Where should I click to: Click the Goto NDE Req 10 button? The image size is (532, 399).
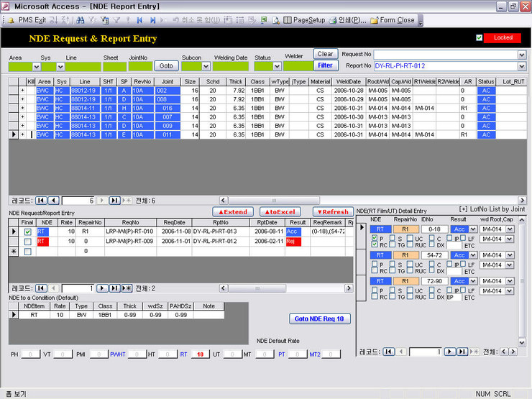click(x=319, y=318)
